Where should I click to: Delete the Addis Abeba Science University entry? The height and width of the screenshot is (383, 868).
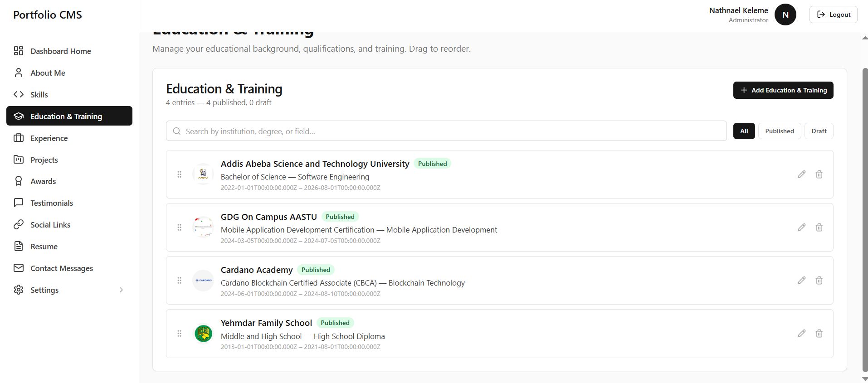point(819,174)
